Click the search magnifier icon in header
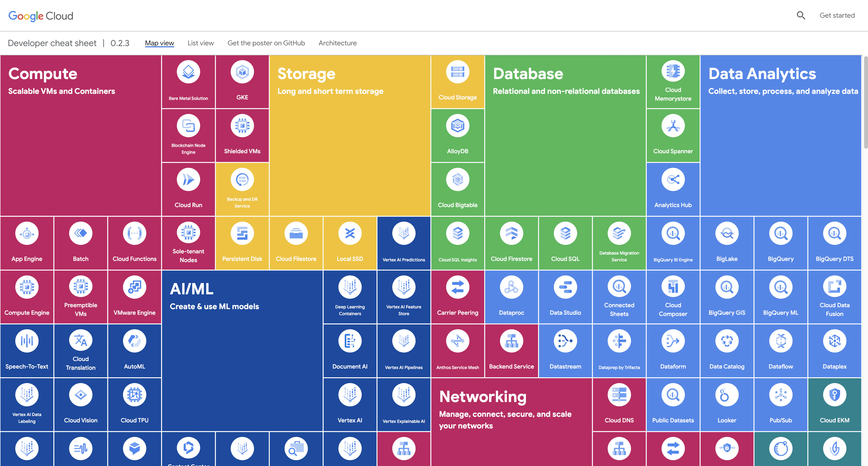This screenshot has height=466, width=868. [801, 16]
